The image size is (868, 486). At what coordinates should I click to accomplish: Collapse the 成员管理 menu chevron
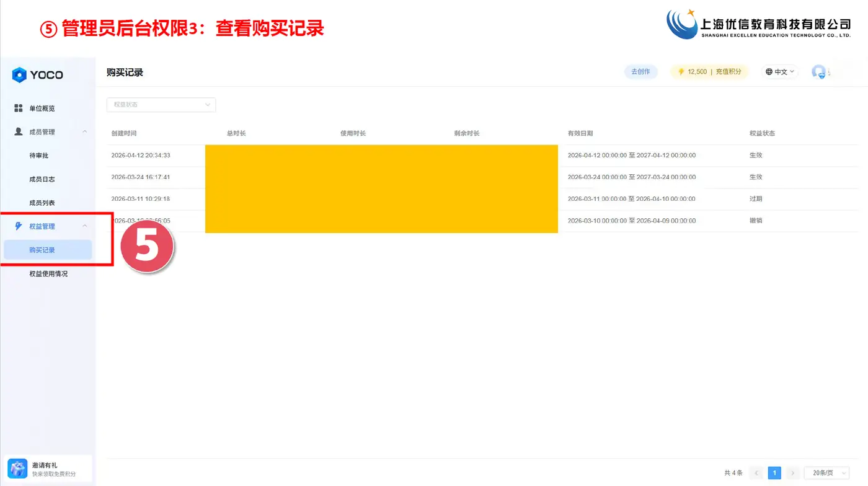click(85, 132)
